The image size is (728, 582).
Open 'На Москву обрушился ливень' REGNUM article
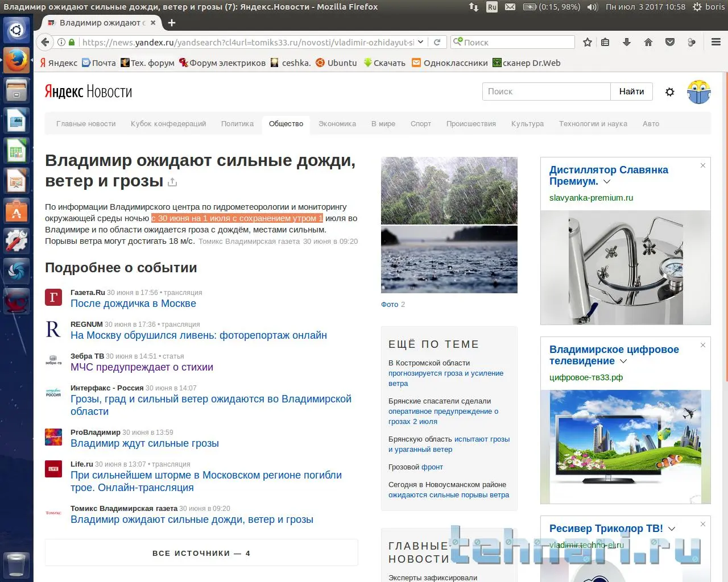[198, 335]
